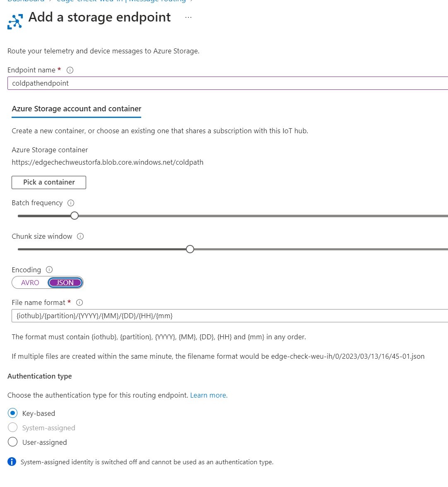Viewport: 448px width, 487px height.
Task: Open the ellipsis menu beside the page title
Action: [188, 17]
